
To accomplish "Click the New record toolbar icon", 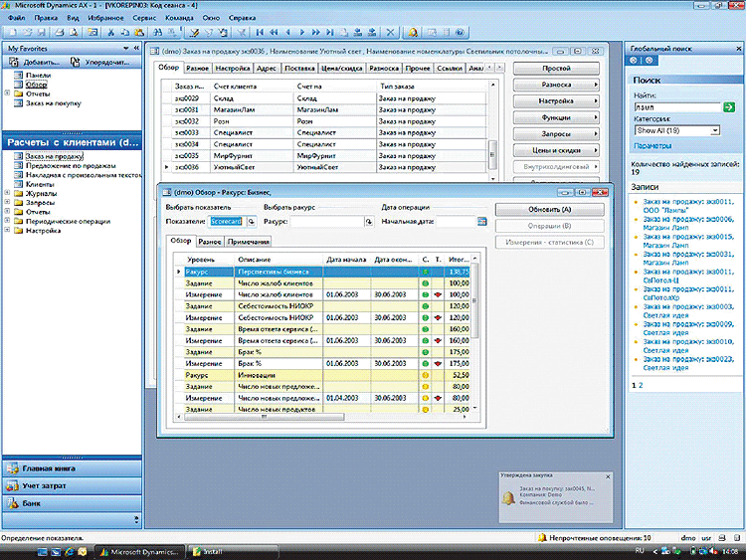I will click(13, 33).
